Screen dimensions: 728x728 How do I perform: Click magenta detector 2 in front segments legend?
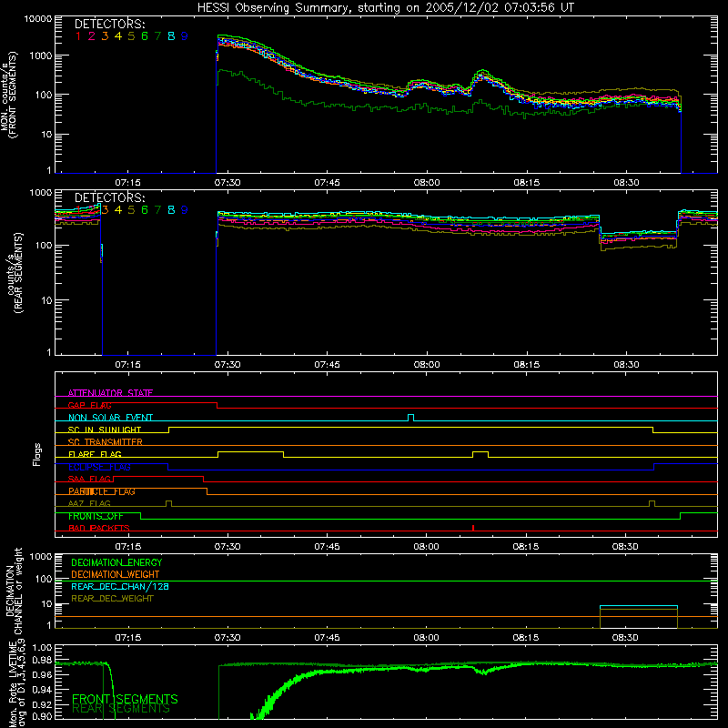point(92,36)
